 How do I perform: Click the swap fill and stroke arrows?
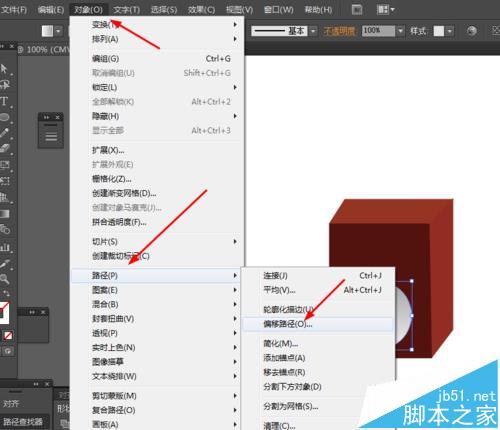pyautogui.click(x=6, y=294)
